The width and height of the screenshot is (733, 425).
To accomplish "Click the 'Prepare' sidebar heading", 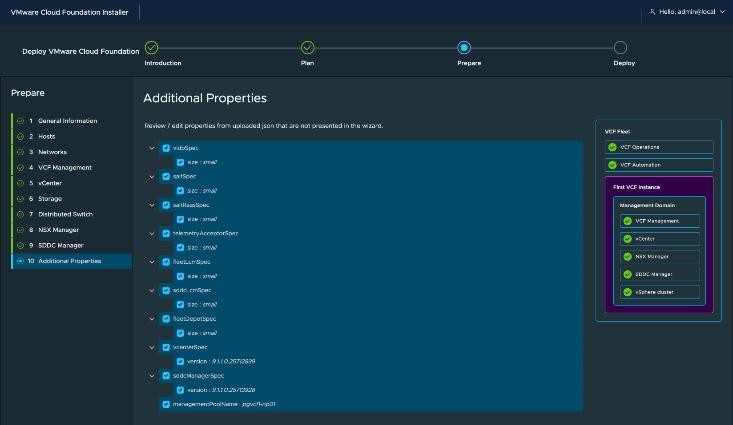I will 28,93.
